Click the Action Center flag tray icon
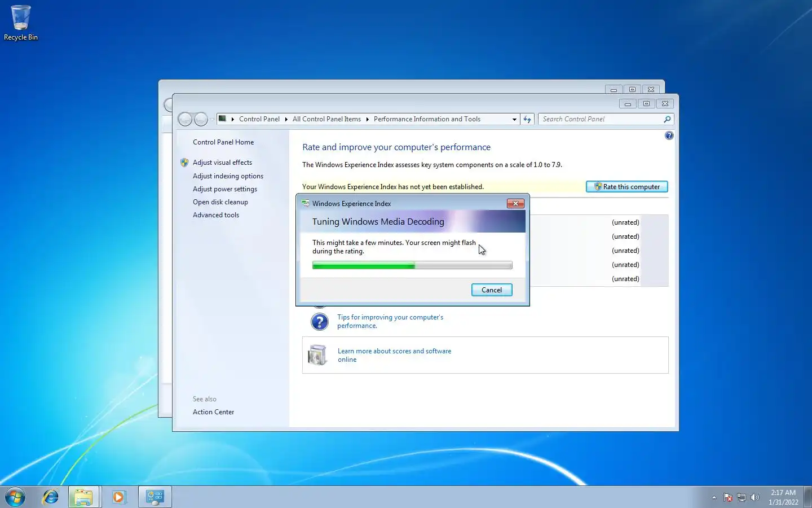This screenshot has height=508, width=812. pyautogui.click(x=728, y=497)
